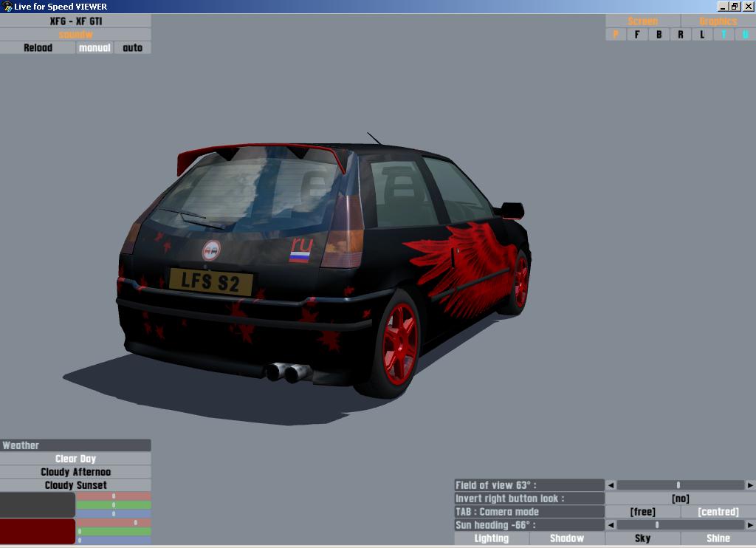This screenshot has height=548, width=756.
Task: Select Clear Day weather
Action: point(76,459)
